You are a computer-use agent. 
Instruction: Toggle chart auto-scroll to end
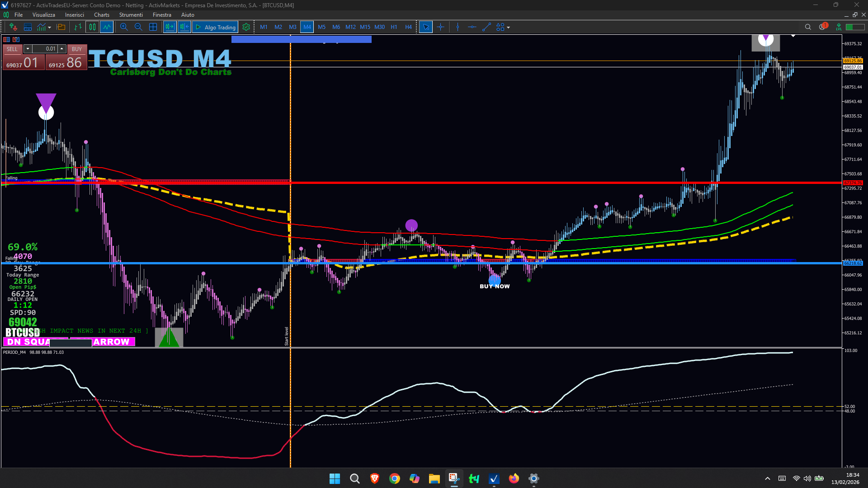[170, 27]
